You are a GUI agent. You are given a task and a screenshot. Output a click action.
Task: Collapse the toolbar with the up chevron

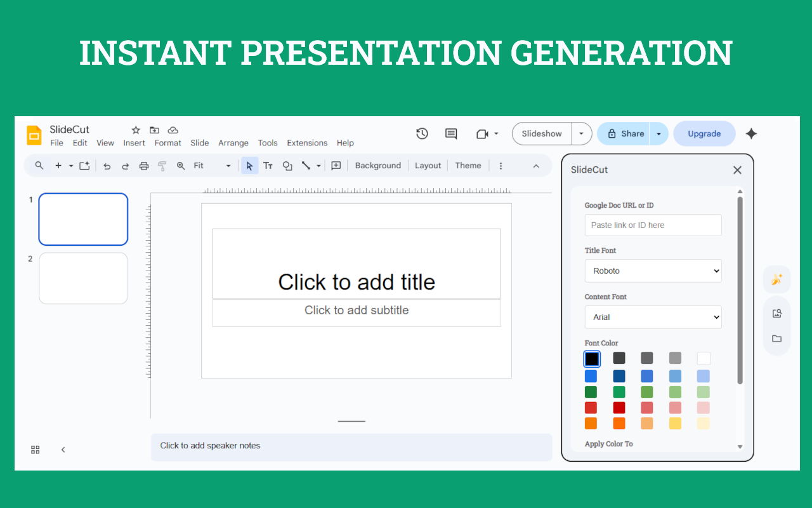536,166
